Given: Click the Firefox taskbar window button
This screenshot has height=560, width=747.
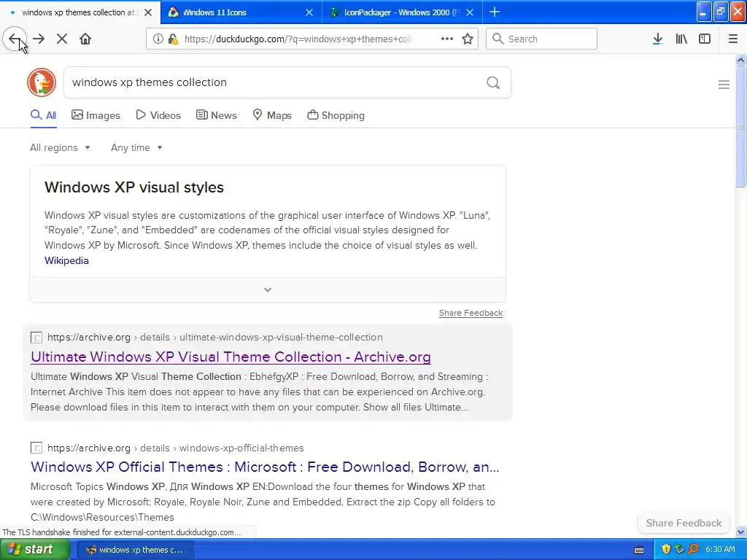Looking at the screenshot, I should 135,550.
